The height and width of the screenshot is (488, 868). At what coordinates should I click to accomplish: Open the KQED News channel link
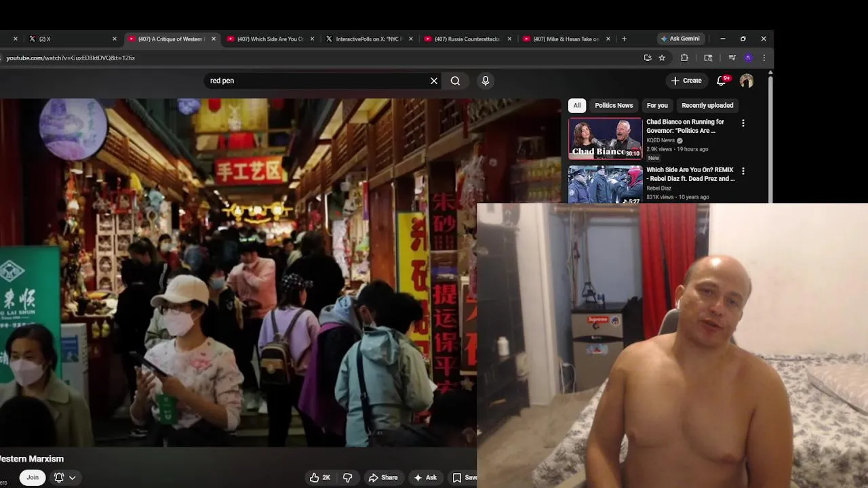(x=660, y=140)
